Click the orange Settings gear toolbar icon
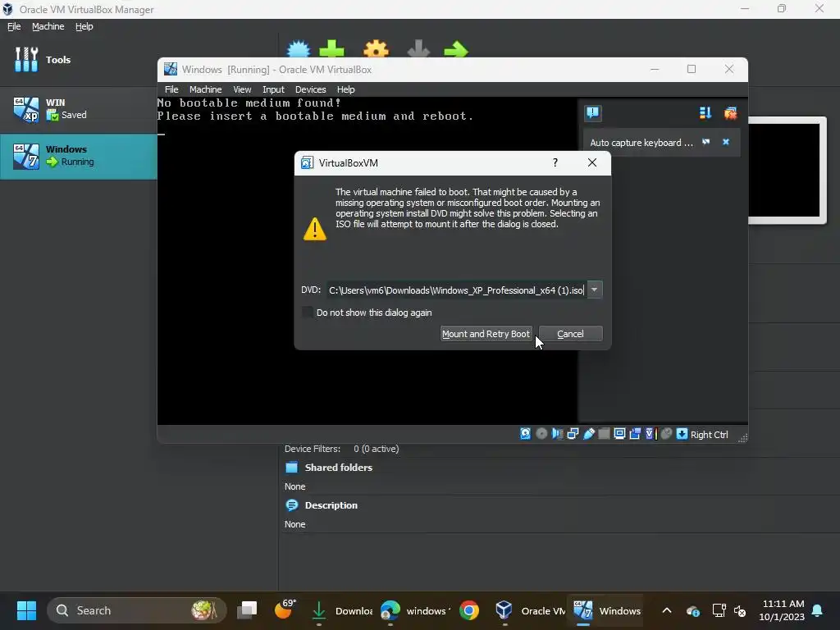Image resolution: width=840 pixels, height=630 pixels. coord(376,49)
